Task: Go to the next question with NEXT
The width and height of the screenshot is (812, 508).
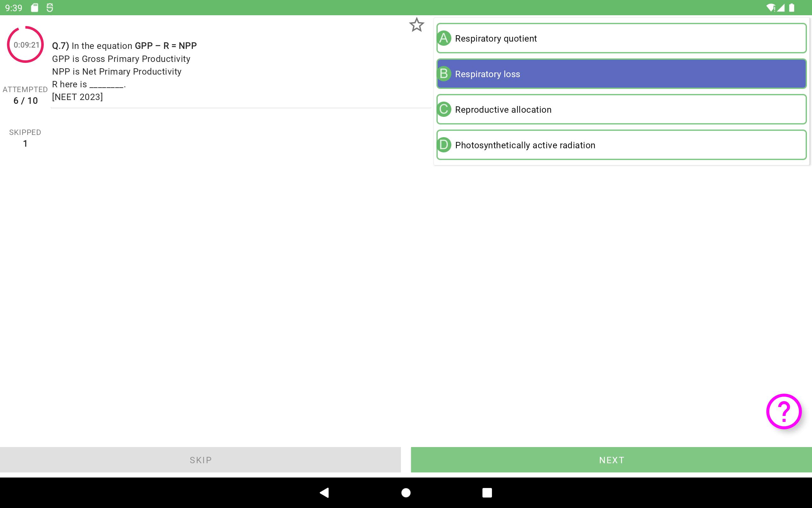Action: (611, 460)
